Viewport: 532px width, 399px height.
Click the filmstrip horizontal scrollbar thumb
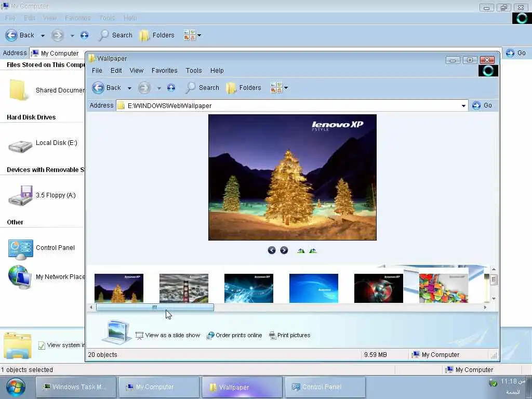(155, 308)
